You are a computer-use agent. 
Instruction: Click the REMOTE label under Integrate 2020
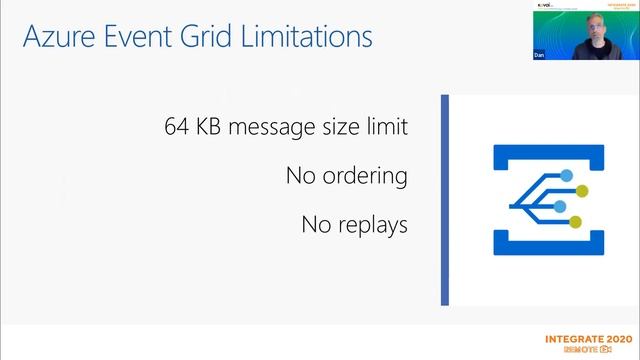pos(582,349)
